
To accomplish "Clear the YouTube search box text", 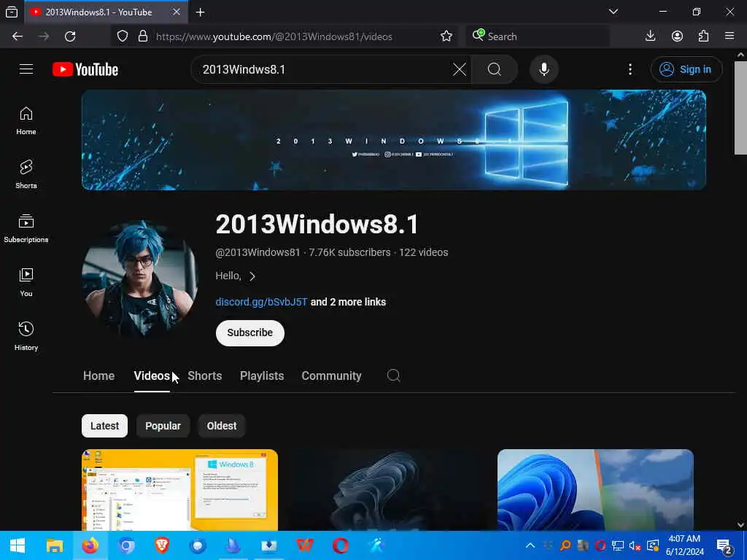I will coord(460,69).
